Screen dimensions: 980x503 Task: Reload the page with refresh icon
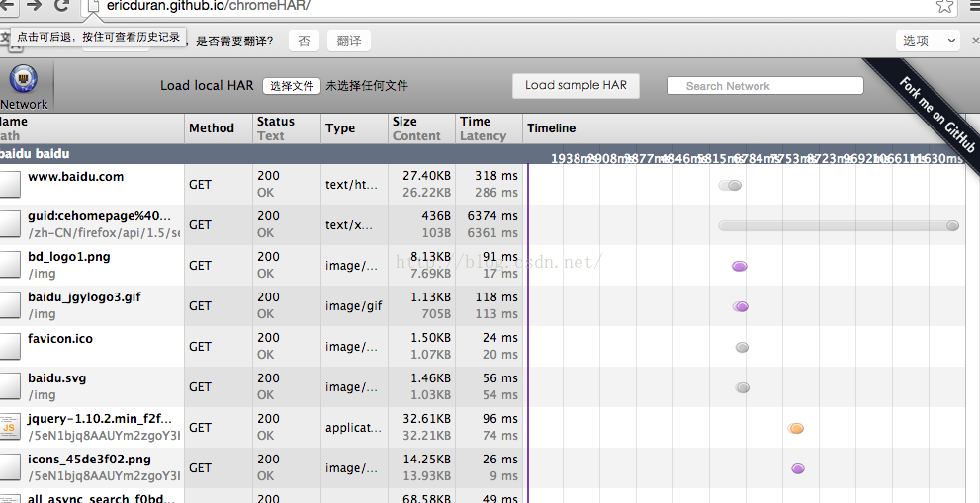pyautogui.click(x=61, y=6)
